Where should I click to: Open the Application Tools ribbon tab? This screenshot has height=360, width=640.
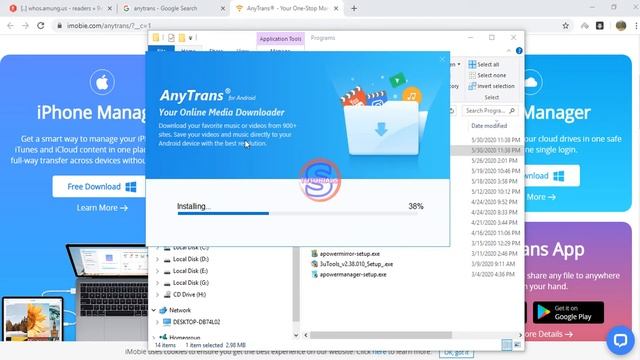(x=280, y=39)
